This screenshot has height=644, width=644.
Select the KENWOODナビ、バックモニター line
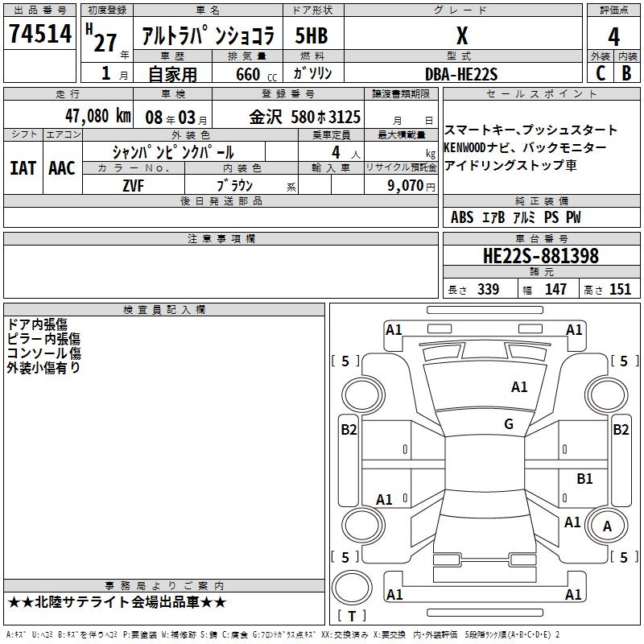point(525,147)
